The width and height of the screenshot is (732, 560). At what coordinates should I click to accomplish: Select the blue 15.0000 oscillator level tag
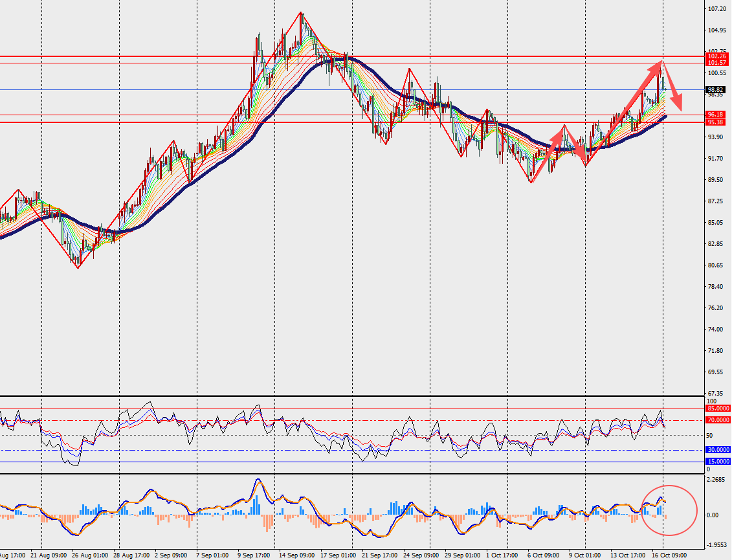point(718,462)
